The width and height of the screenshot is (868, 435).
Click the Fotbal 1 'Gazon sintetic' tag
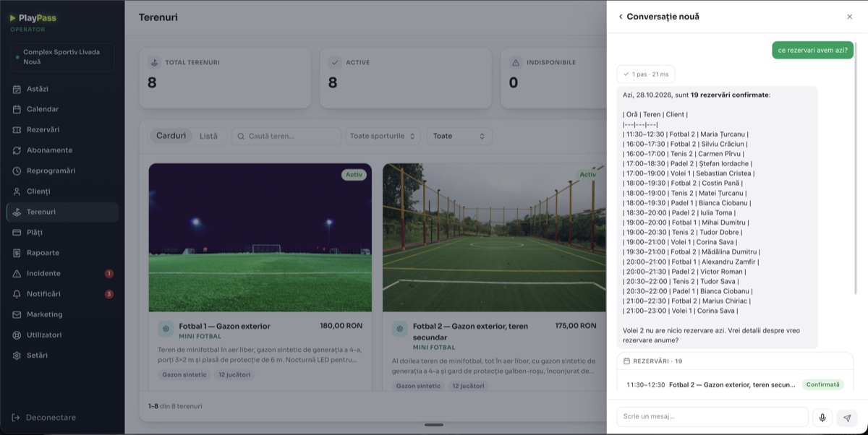coord(184,375)
